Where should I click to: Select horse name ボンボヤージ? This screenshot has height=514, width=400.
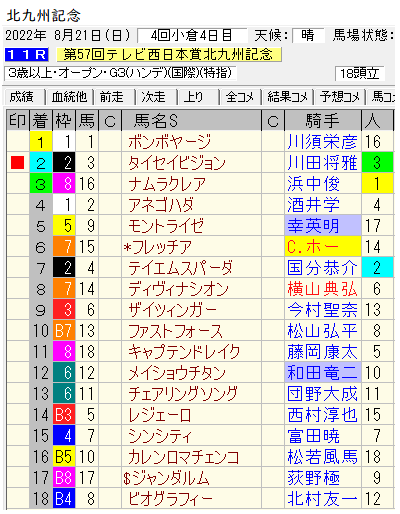(x=170, y=142)
